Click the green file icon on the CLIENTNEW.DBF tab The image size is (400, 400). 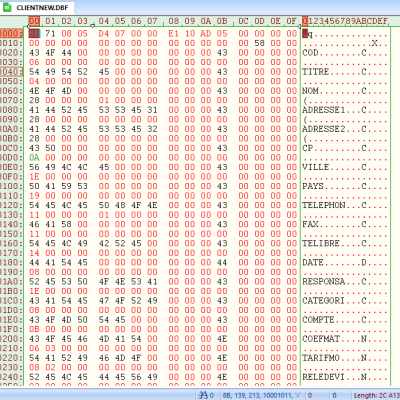coord(7,7)
